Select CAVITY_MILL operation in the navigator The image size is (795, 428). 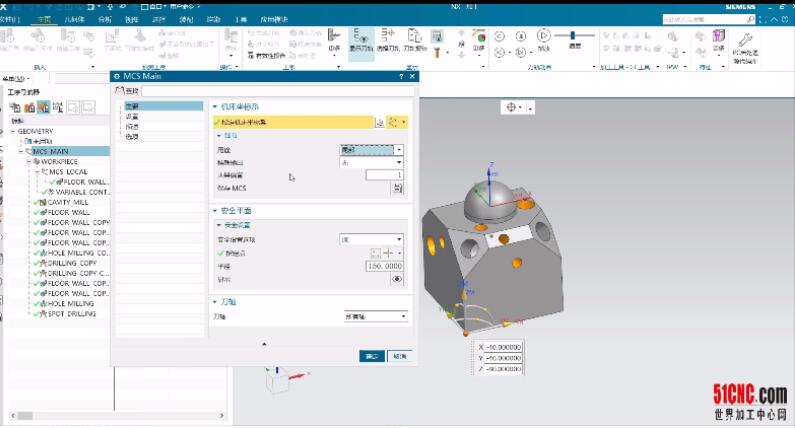(68, 202)
